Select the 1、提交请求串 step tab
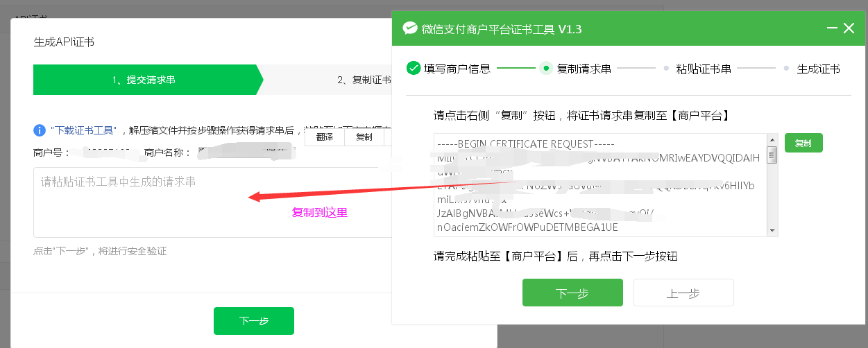The width and height of the screenshot is (868, 348). pyautogui.click(x=144, y=80)
